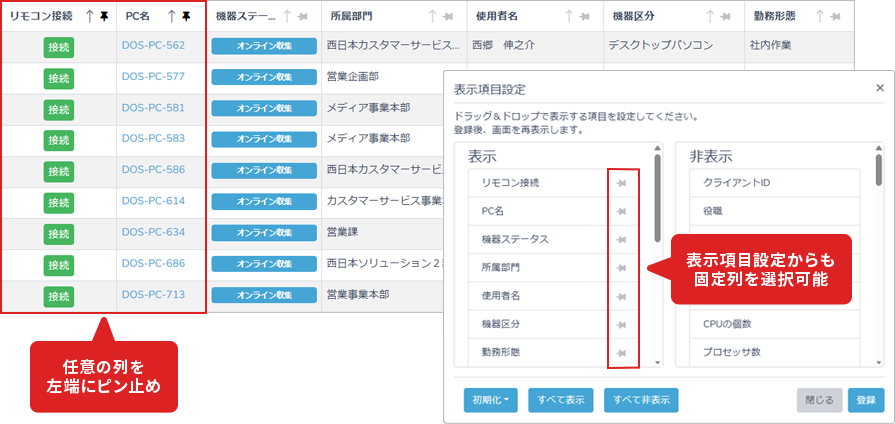The image size is (895, 424).
Task: Connect remotely to DOS-PC-577
Action: (x=59, y=78)
